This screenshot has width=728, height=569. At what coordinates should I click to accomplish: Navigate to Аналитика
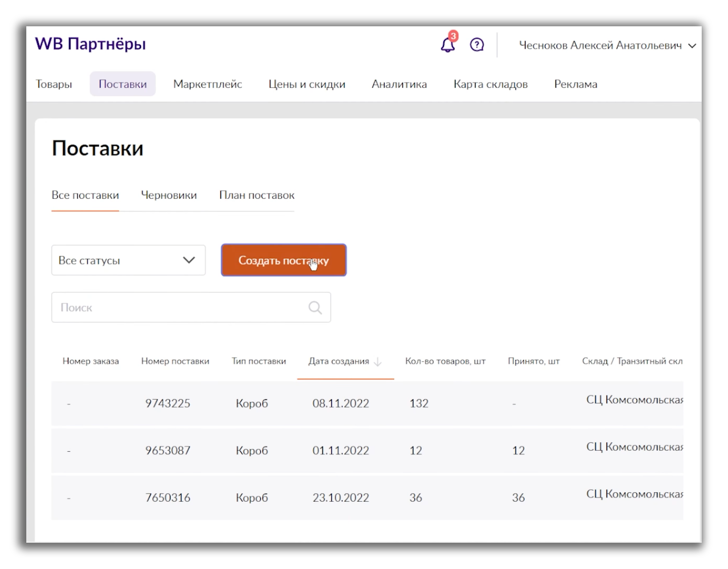(x=399, y=84)
